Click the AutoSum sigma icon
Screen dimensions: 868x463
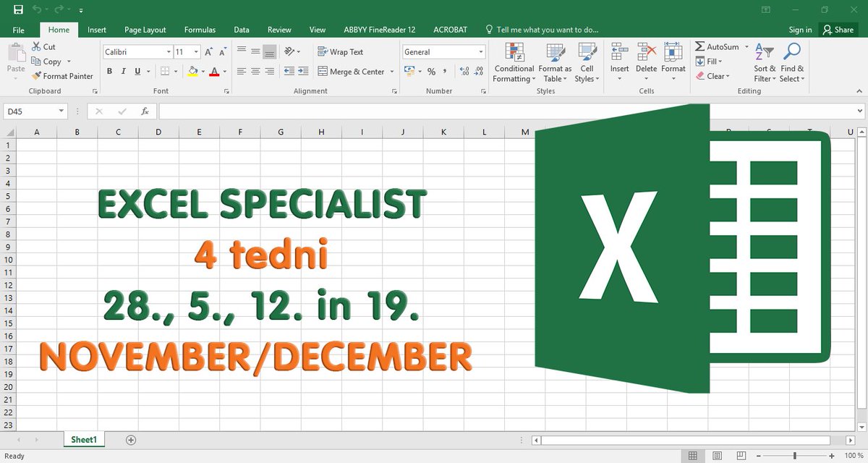699,46
